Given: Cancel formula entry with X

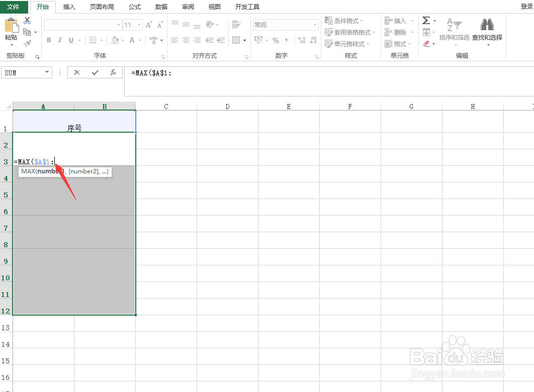Looking at the screenshot, I should click(77, 72).
